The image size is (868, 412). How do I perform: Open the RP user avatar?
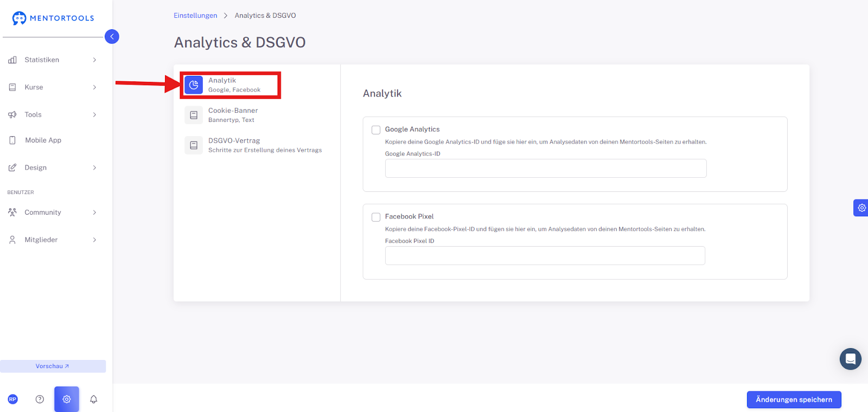13,400
